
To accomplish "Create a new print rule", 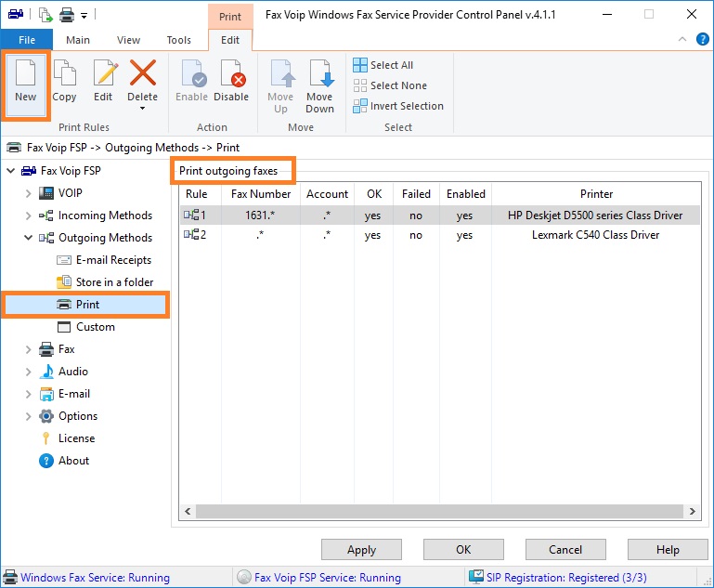I will [x=25, y=85].
